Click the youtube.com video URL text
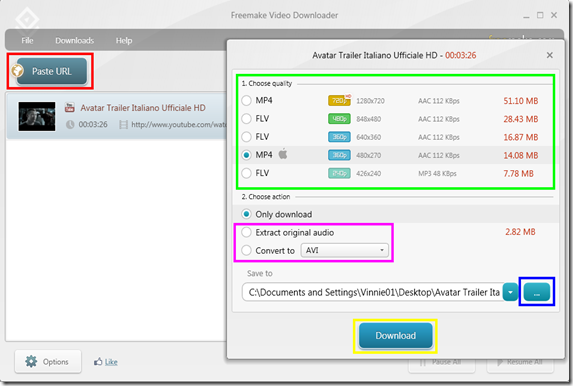This screenshot has width=573, height=386. coord(179,125)
